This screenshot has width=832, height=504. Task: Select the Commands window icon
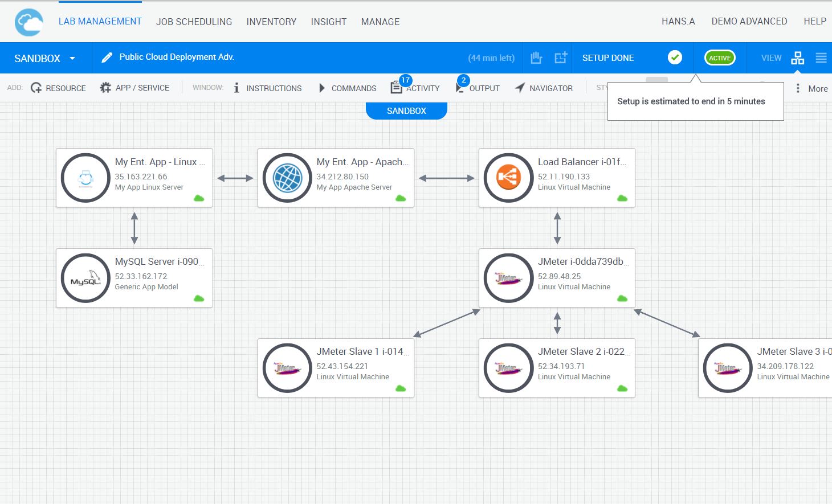point(323,87)
